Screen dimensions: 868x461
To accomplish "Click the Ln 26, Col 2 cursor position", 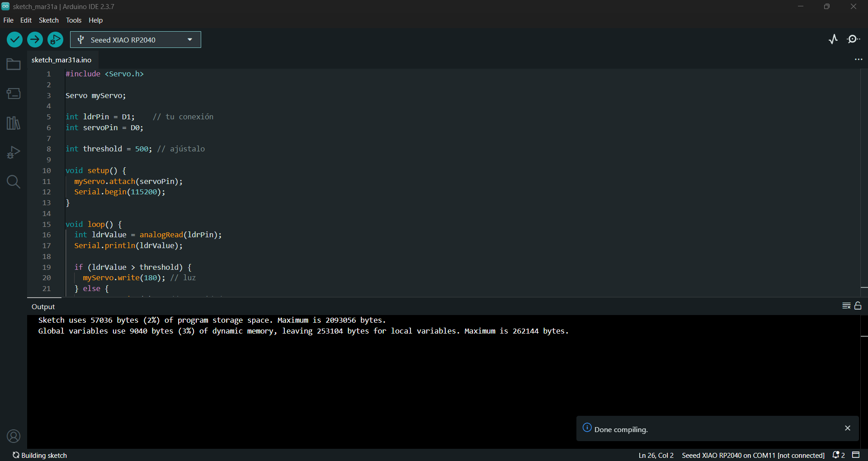I will [656, 455].
